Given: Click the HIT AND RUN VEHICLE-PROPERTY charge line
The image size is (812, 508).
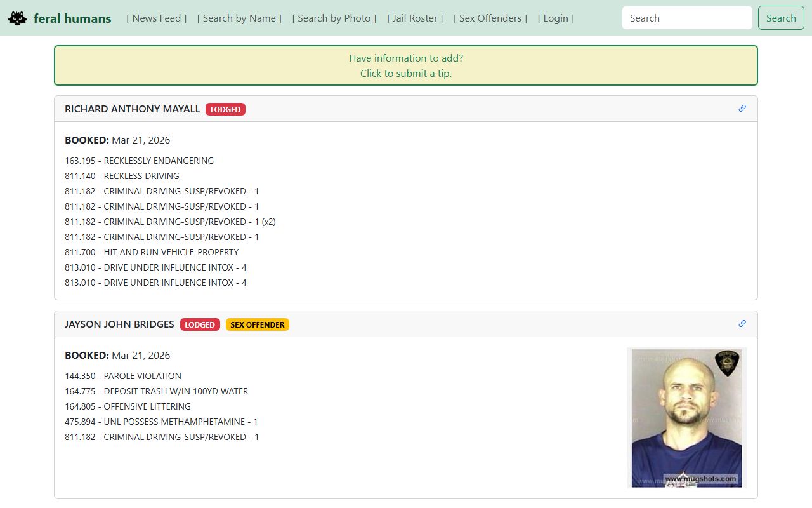Looking at the screenshot, I should pos(152,252).
